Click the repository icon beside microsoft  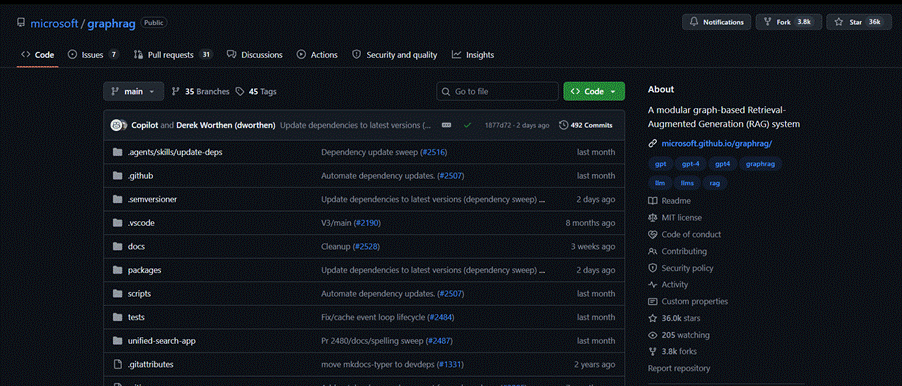click(x=21, y=23)
